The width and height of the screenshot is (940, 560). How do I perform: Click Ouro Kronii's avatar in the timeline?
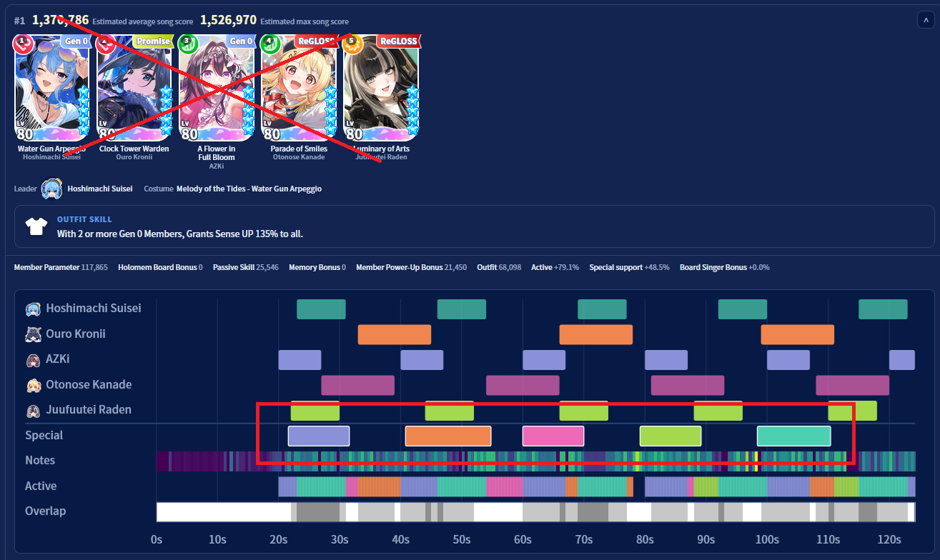click(33, 334)
